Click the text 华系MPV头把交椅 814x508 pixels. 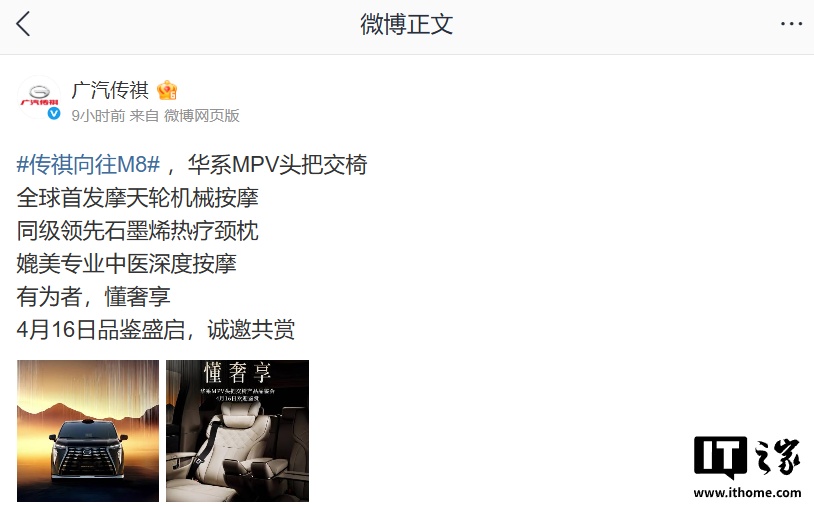277,164
